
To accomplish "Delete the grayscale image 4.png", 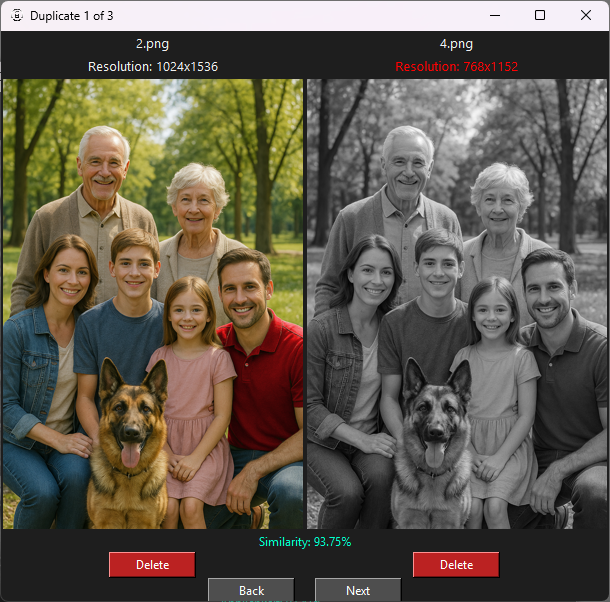I will (x=456, y=565).
